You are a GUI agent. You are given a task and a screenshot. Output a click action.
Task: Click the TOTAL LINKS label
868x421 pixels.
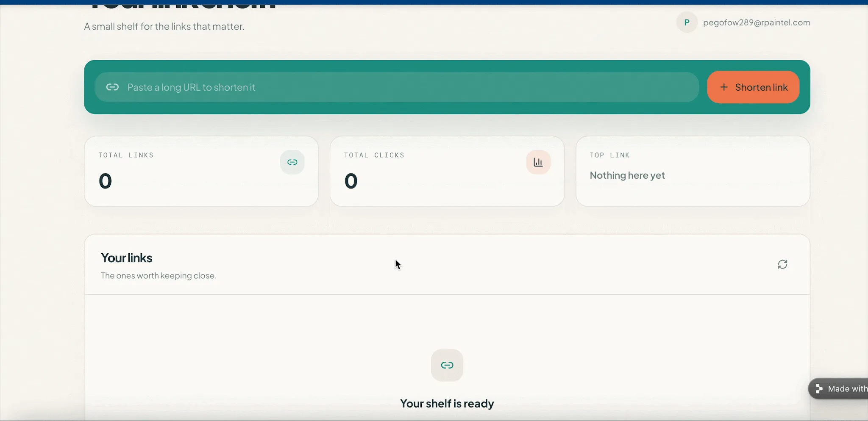(x=126, y=155)
